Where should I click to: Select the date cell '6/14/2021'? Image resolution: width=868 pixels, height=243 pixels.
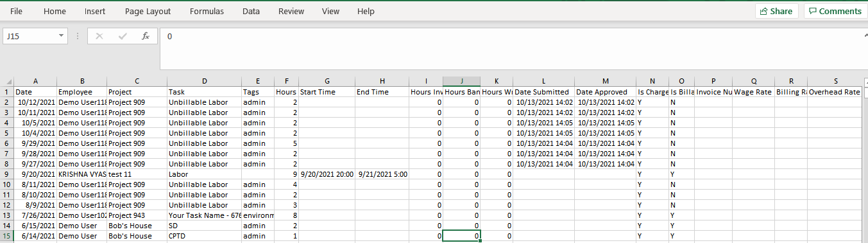(35, 236)
